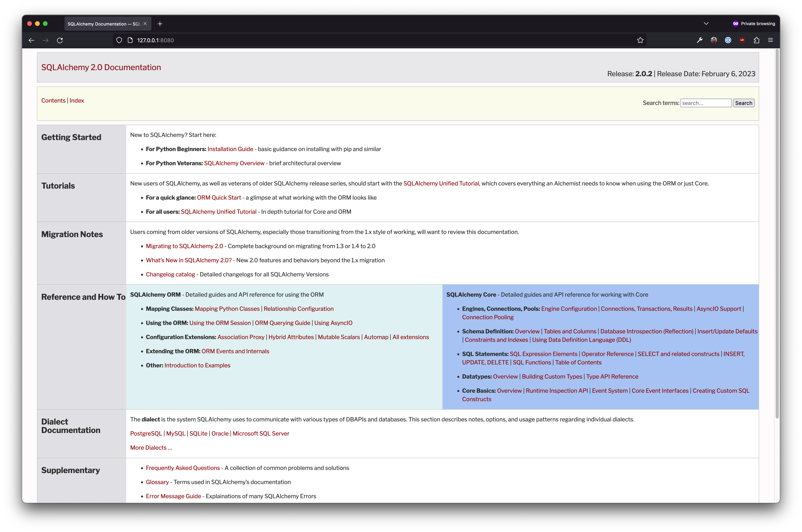Click the page vertical scrollbar

[x=777, y=234]
